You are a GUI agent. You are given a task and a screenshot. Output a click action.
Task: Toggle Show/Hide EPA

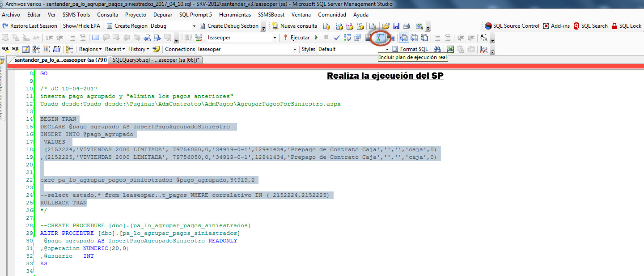click(x=81, y=25)
